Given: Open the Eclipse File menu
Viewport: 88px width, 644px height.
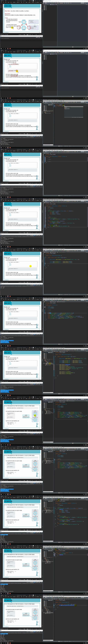Looking at the screenshot, I should click(x=44, y=2).
